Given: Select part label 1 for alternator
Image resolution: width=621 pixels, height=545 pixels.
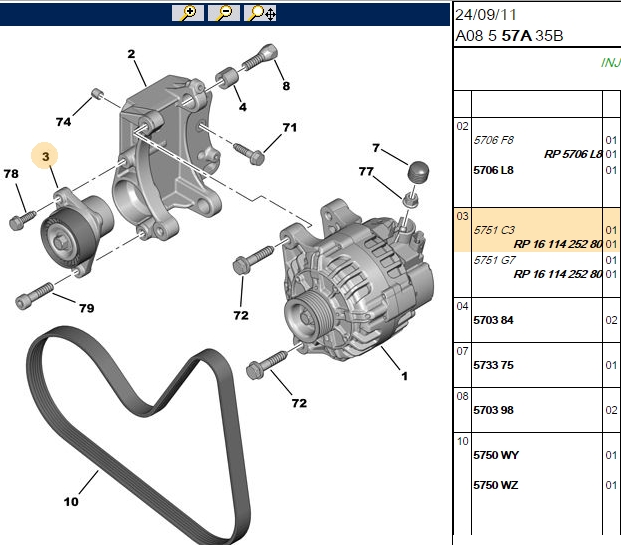Looking at the screenshot, I should [404, 376].
